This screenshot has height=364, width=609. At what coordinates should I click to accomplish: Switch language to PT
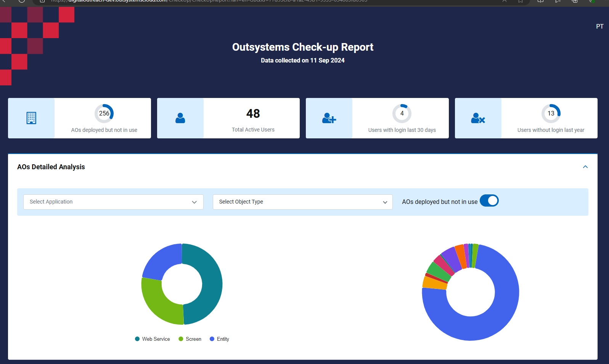600,26
